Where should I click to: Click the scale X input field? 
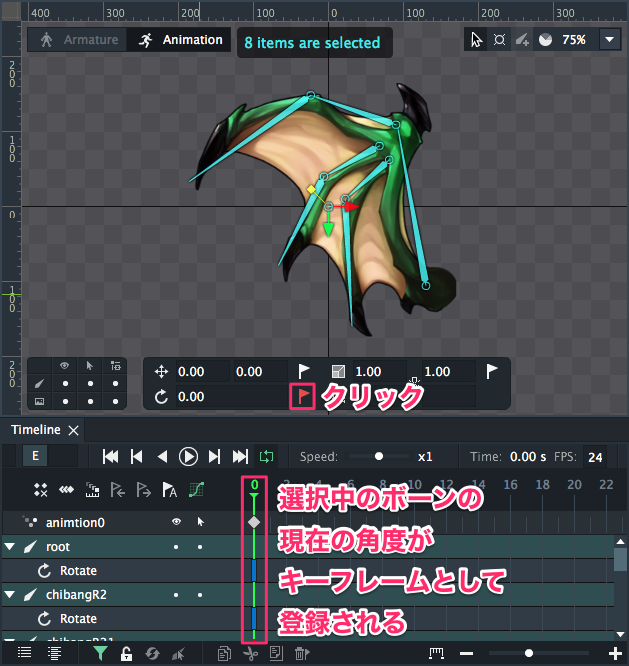coord(379,372)
